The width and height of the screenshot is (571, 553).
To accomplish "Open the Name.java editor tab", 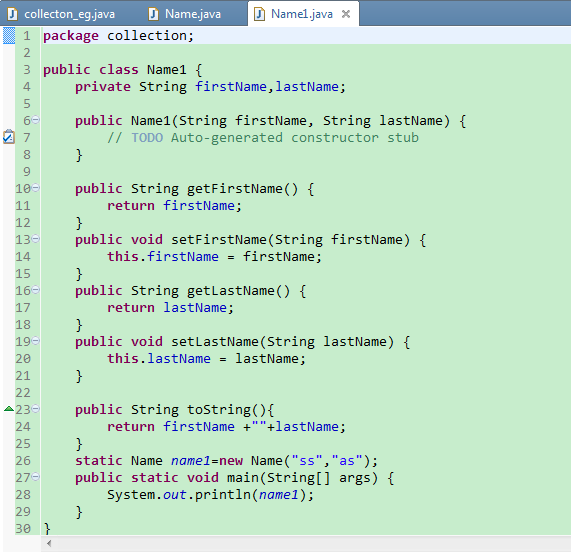I will [x=185, y=14].
